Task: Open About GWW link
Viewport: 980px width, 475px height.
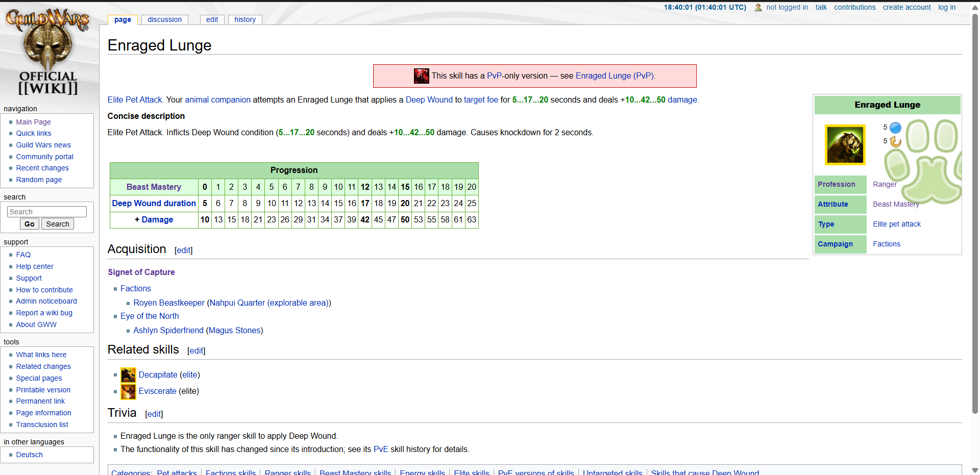Action: tap(36, 324)
